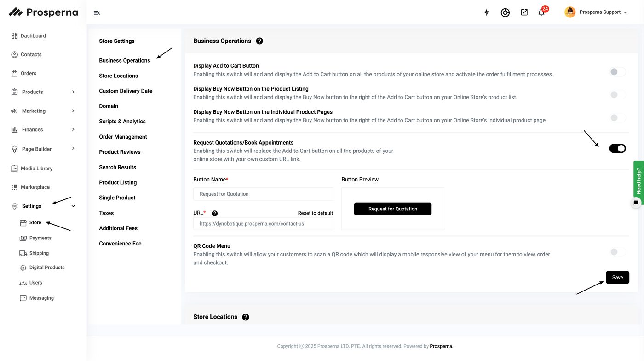Click the Button Name input field
644x361 pixels.
(x=263, y=194)
